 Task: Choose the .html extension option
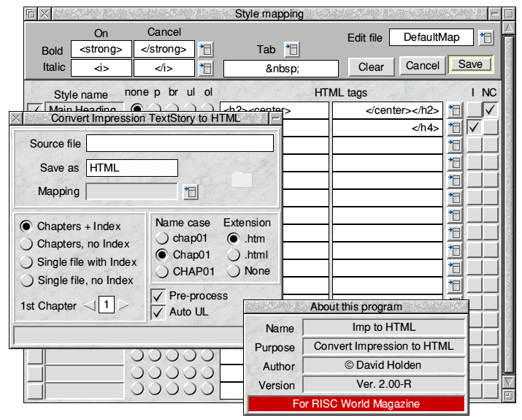click(234, 255)
